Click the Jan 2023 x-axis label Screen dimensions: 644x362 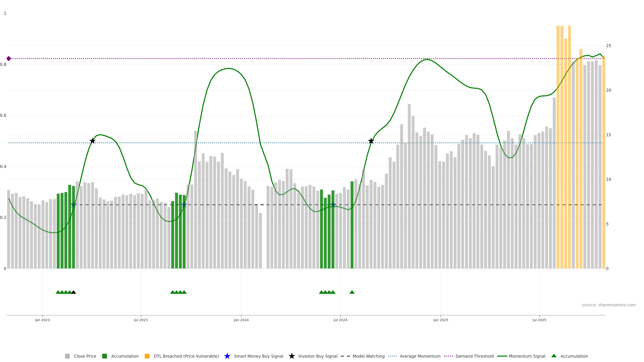pyautogui.click(x=42, y=320)
